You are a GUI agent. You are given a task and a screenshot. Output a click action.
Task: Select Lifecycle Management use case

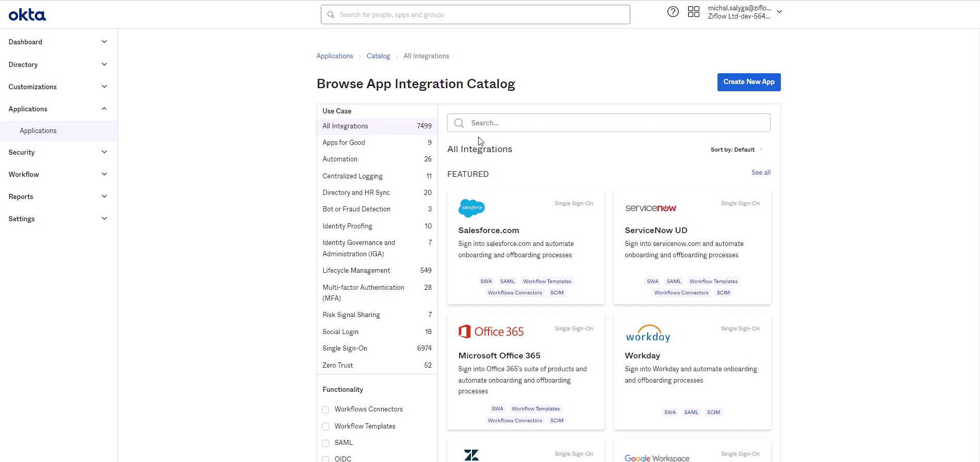(x=356, y=271)
